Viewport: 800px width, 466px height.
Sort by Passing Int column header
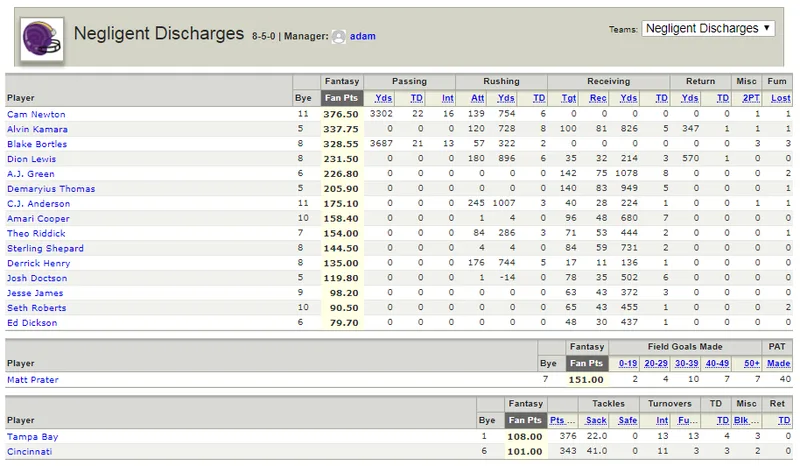click(447, 98)
